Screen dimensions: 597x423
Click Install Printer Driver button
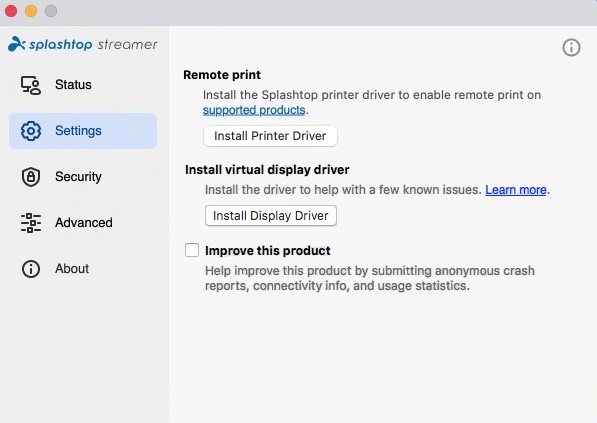click(x=270, y=136)
